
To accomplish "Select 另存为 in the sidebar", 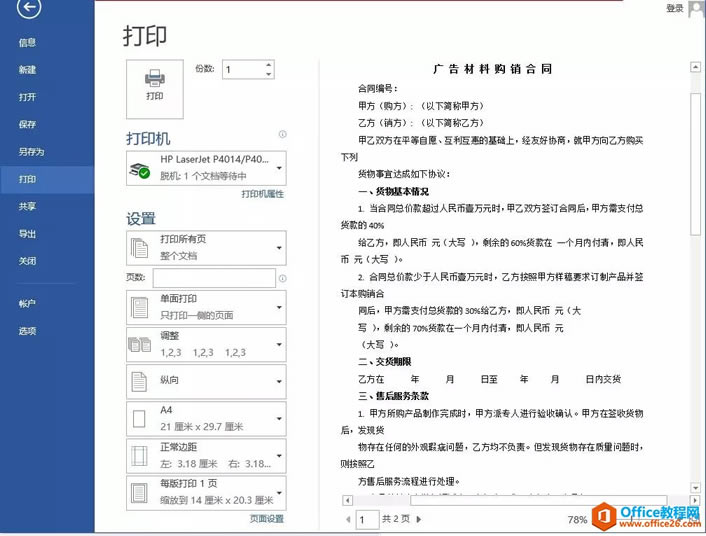I will (x=31, y=152).
